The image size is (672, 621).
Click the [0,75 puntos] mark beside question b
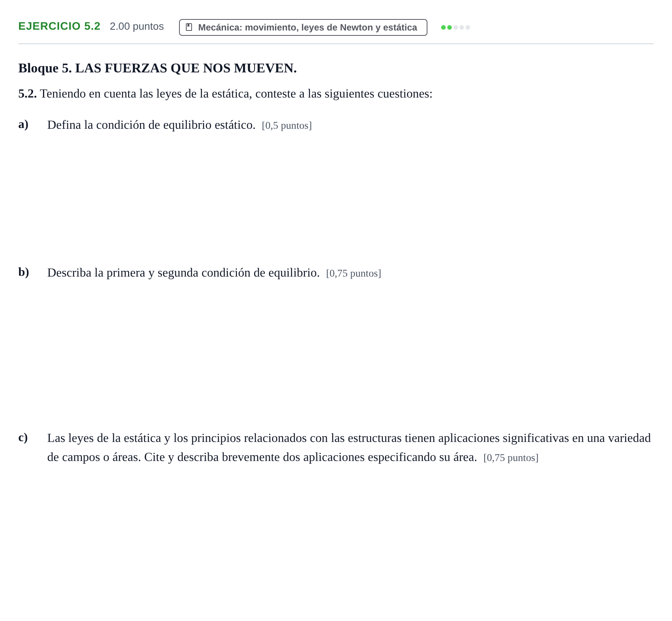tap(354, 274)
